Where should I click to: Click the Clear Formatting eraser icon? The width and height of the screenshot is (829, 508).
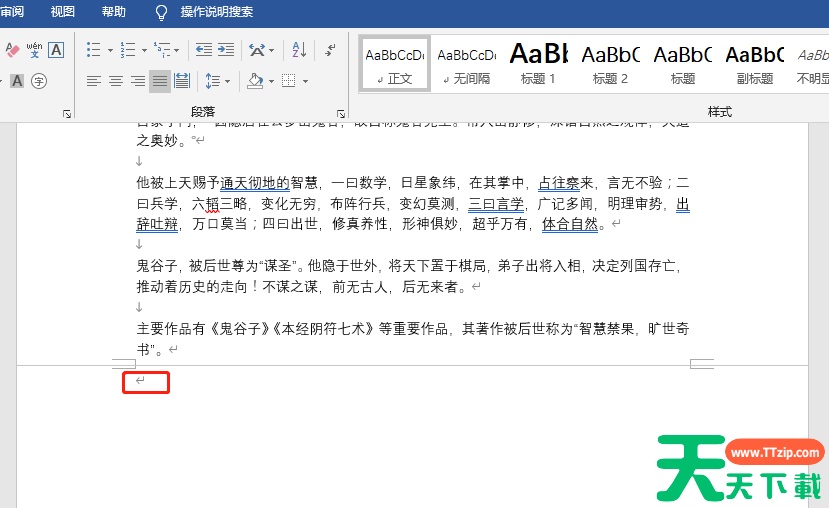(12, 50)
